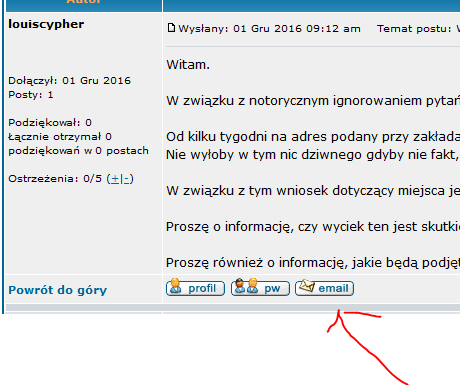This screenshot has width=460, height=385.
Task: Click the line starting "W związku z notorycznym"
Action: click(x=313, y=101)
